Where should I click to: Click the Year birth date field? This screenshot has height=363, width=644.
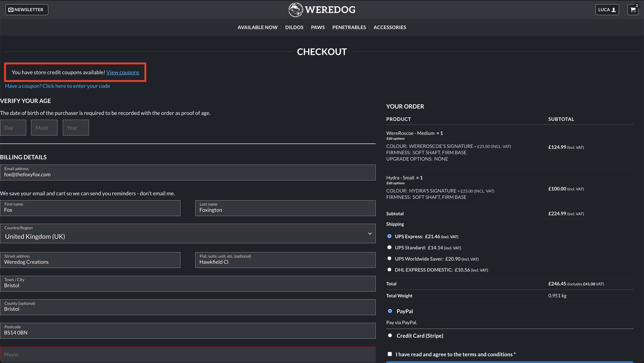[x=76, y=128]
